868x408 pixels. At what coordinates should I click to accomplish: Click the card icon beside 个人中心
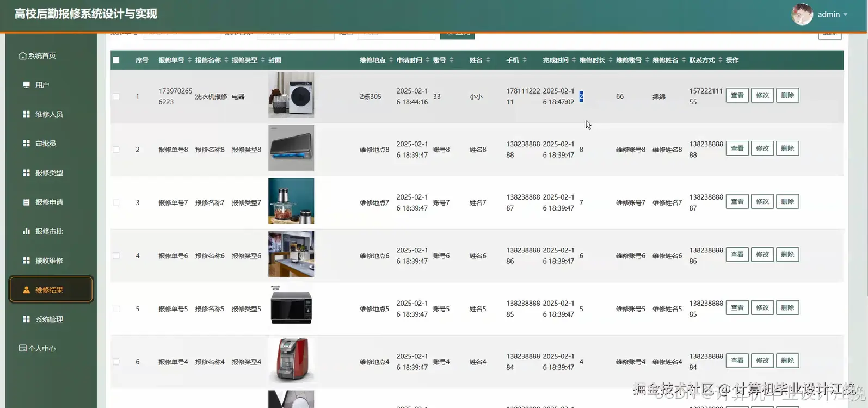click(x=22, y=348)
